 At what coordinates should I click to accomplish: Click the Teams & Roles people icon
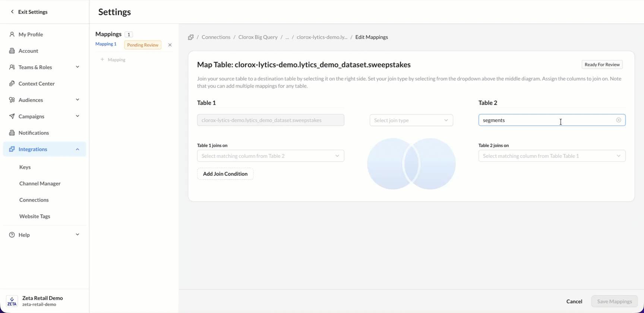tap(12, 67)
